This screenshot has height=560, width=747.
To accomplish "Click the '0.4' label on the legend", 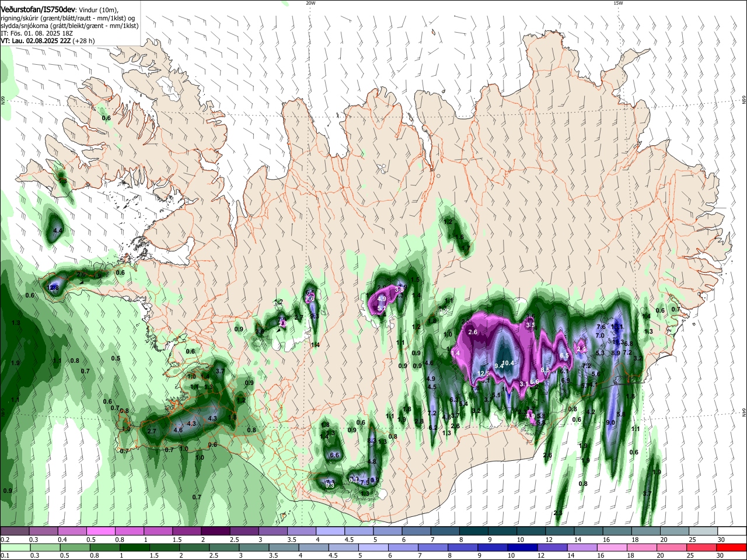I will 62,540.
